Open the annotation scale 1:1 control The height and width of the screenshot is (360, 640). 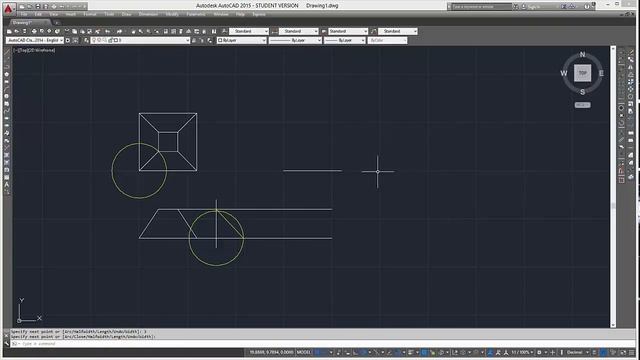pos(522,352)
